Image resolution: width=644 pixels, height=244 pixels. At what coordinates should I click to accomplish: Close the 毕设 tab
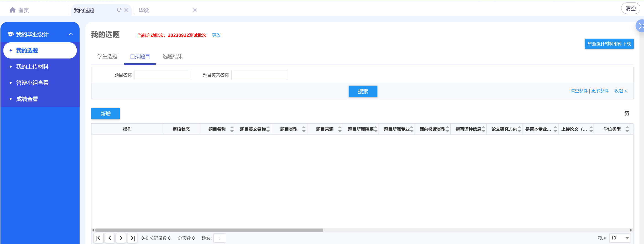(x=195, y=10)
